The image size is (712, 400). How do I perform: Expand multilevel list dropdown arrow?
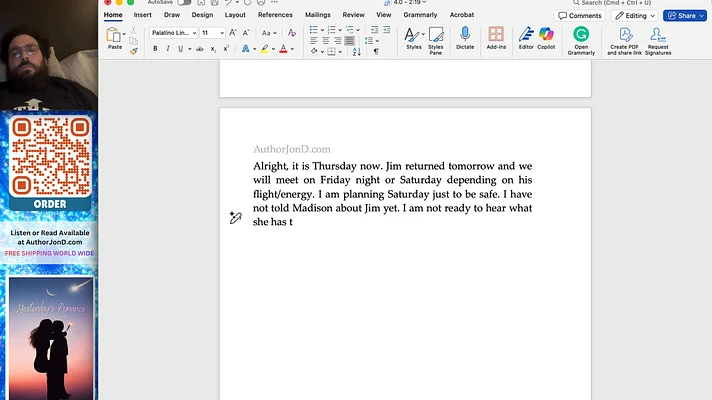(x=358, y=30)
